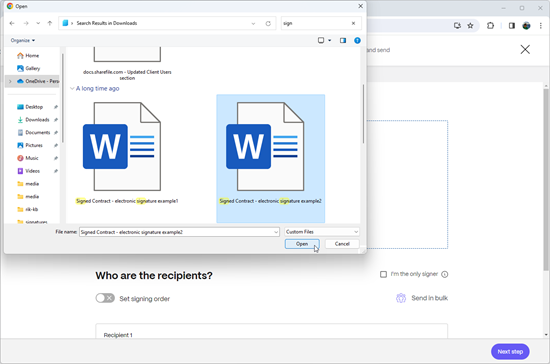Image resolution: width=550 pixels, height=364 pixels.
Task: Bookmark this page with star icon
Action: coord(470,26)
